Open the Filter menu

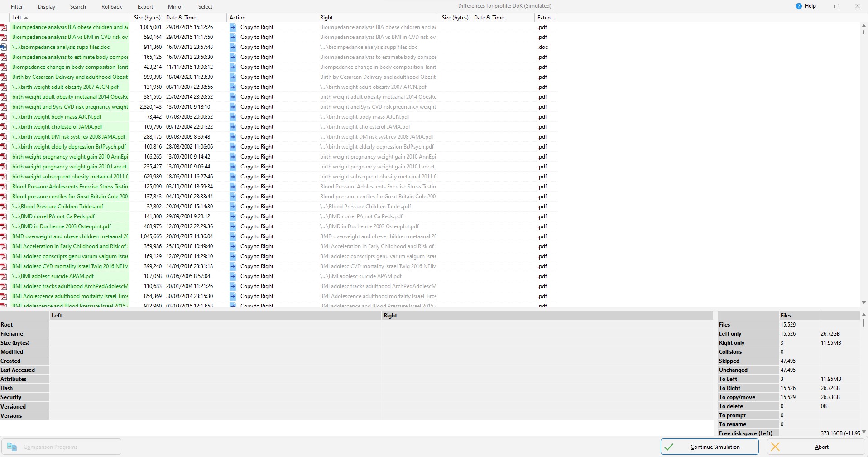17,6
